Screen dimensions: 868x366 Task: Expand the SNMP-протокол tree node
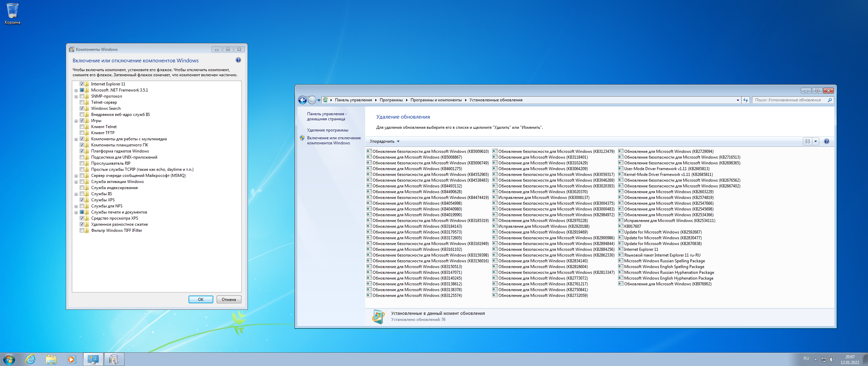pos(76,97)
